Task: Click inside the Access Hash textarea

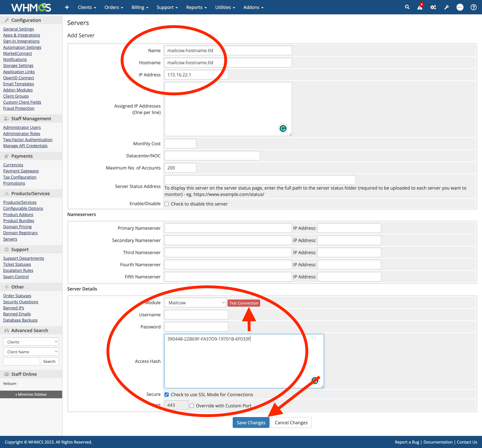Action: pyautogui.click(x=244, y=361)
